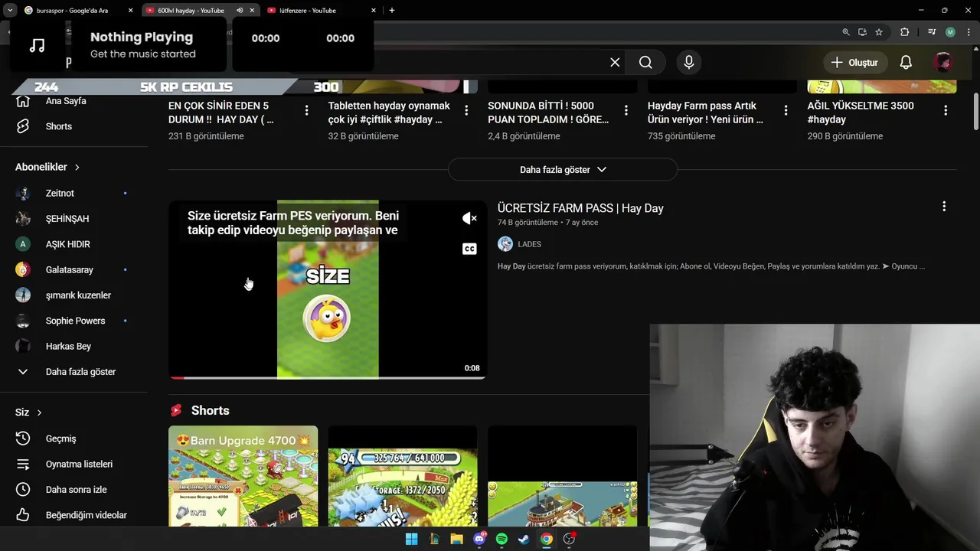The height and width of the screenshot is (551, 980).
Task: Open Tabletten hayday oynamak video title
Action: 389,112
